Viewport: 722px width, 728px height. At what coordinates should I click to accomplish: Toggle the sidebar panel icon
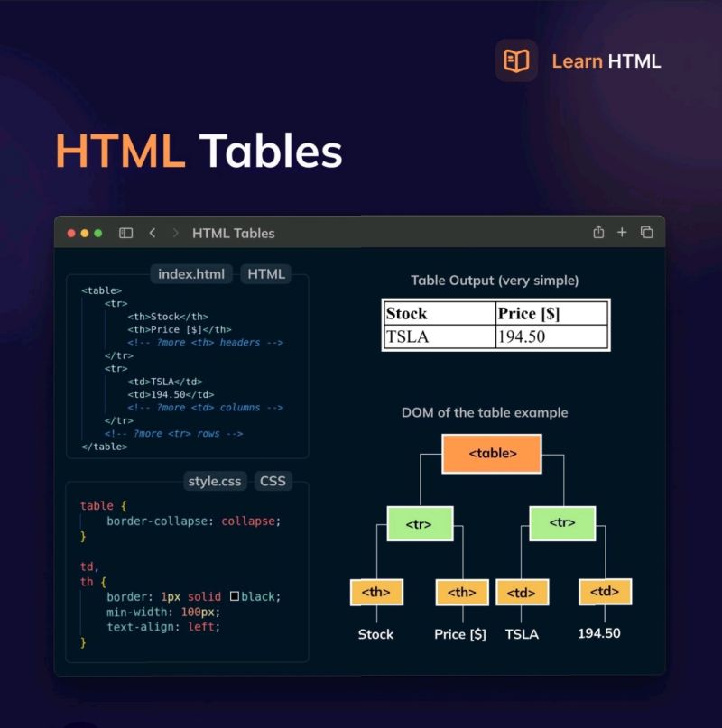coord(126,233)
